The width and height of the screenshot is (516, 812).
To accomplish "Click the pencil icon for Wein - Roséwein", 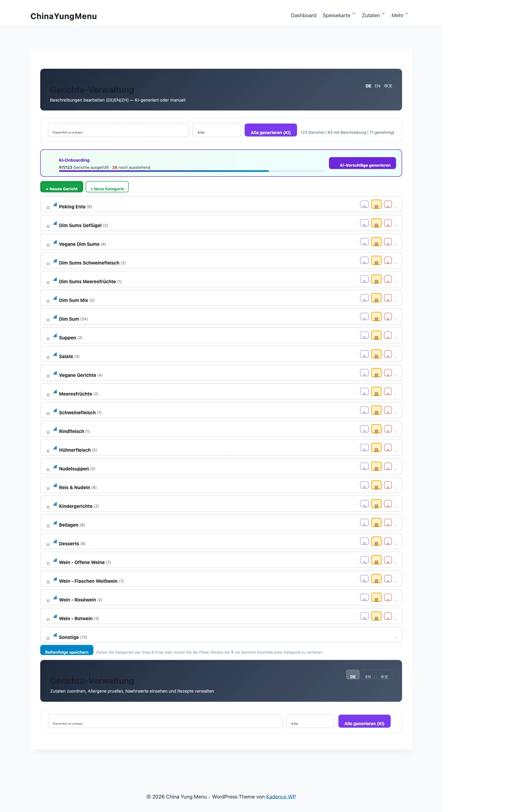I will (x=364, y=597).
